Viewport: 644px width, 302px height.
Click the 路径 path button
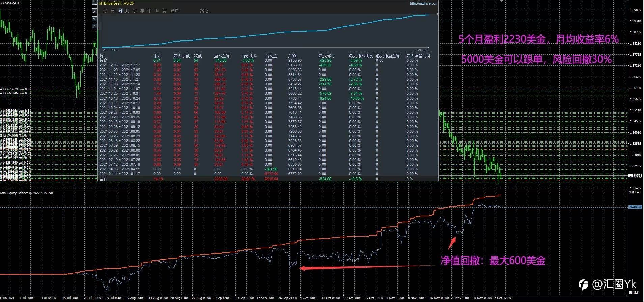(204, 11)
